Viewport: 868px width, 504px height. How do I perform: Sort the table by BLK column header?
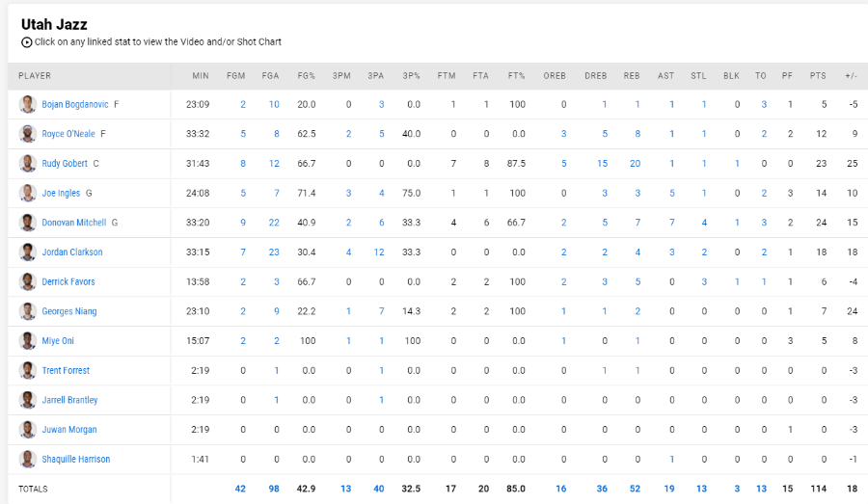pyautogui.click(x=731, y=76)
